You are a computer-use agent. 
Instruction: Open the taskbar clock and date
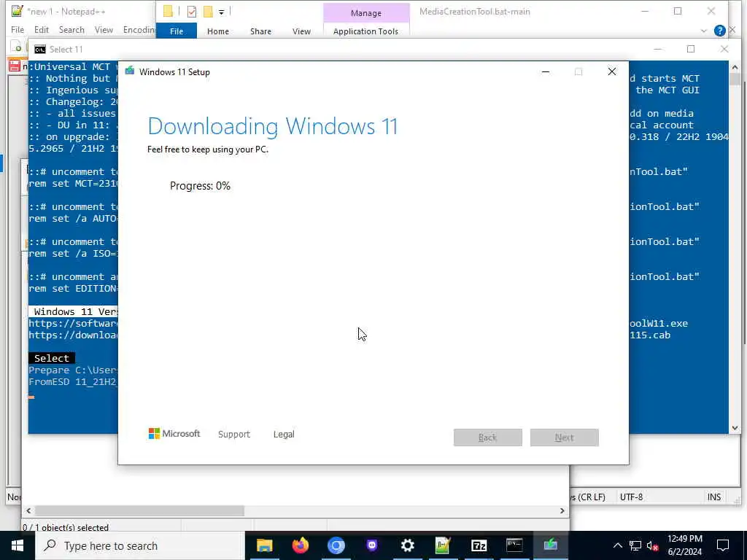pos(684,545)
